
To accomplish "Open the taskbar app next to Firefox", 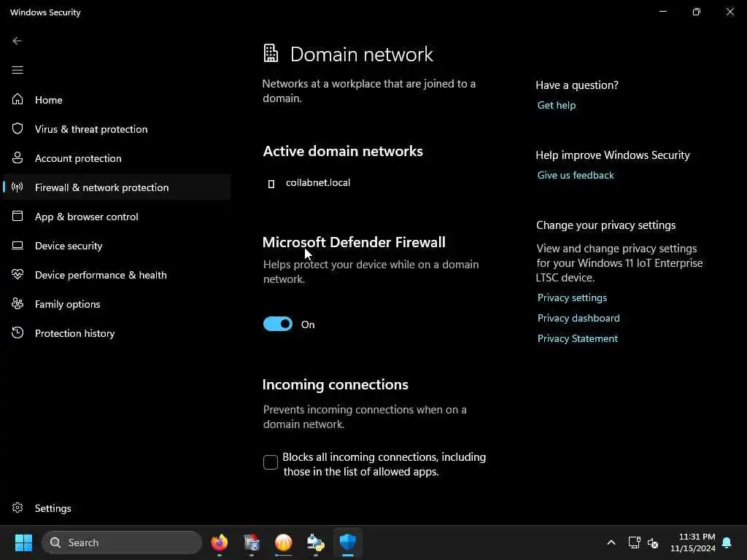I will pos(252,542).
